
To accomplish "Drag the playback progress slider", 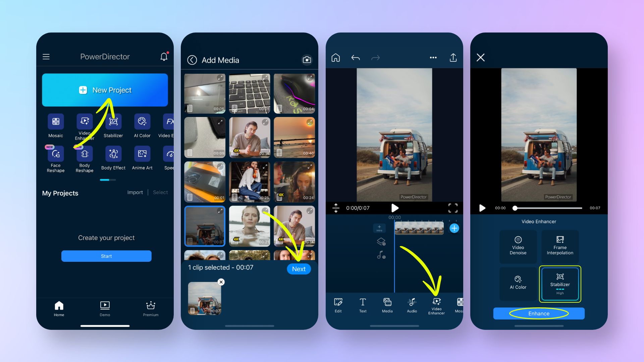I will click(515, 208).
